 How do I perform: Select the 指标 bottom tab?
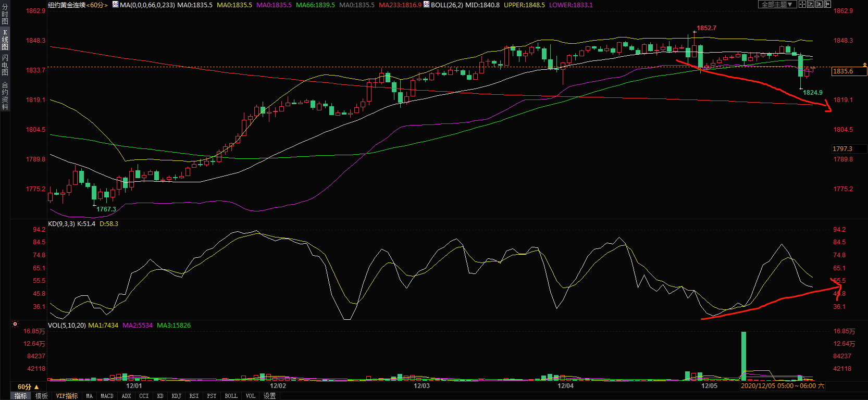point(21,396)
